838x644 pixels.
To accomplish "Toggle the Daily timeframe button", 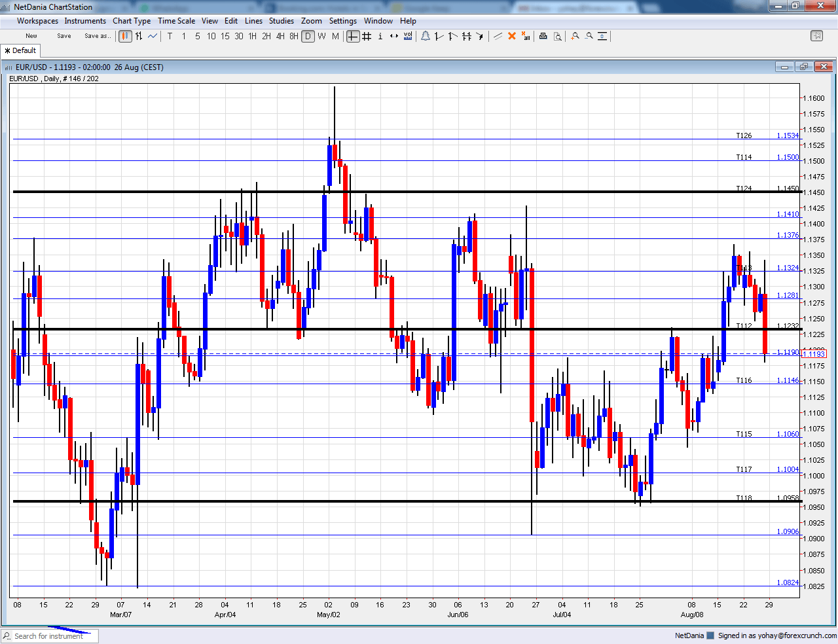I will point(308,36).
